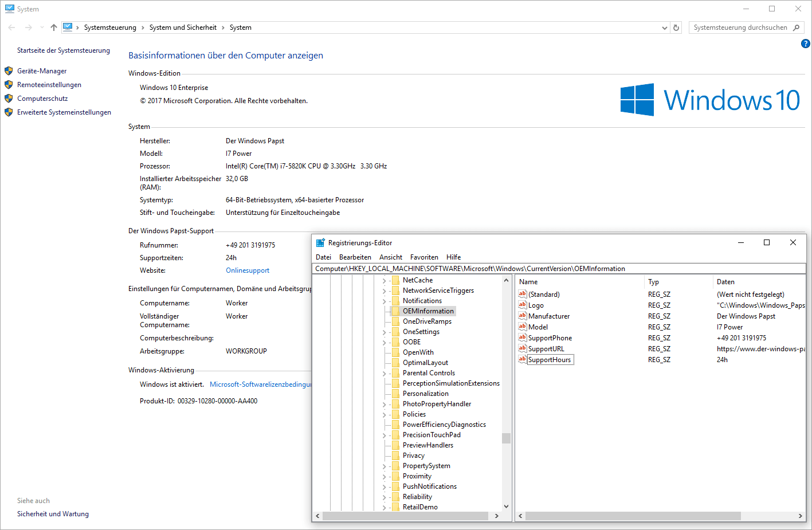812x530 pixels.
Task: Click the folder icon for OEMInformation key
Action: [395, 311]
